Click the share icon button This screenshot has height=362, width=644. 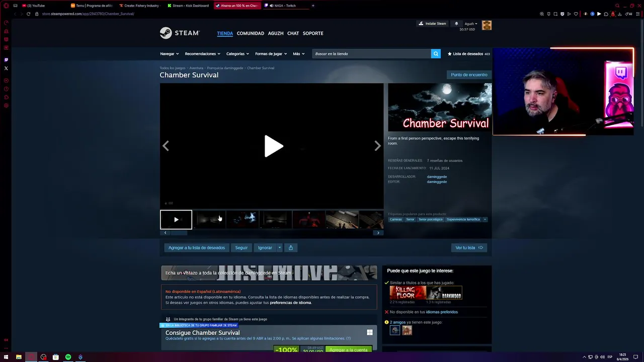(x=291, y=247)
